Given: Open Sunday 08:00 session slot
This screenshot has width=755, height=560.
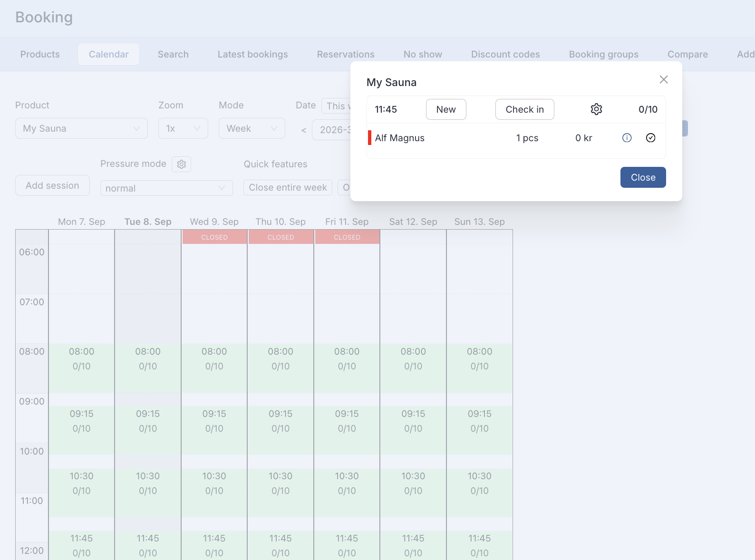Looking at the screenshot, I should pyautogui.click(x=480, y=368).
